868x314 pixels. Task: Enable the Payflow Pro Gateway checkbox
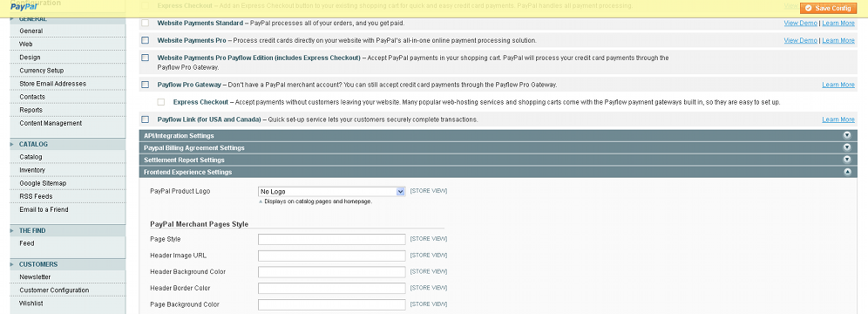tap(145, 85)
